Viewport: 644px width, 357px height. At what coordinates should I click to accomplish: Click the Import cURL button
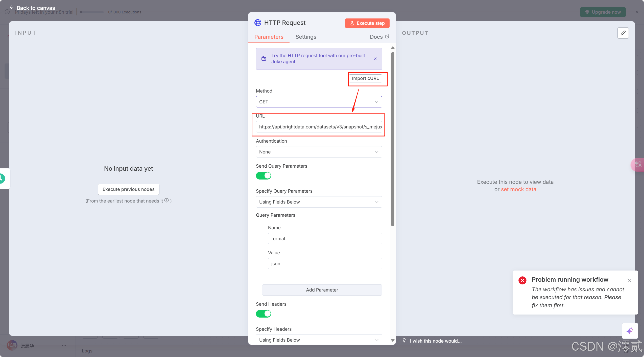pos(365,78)
